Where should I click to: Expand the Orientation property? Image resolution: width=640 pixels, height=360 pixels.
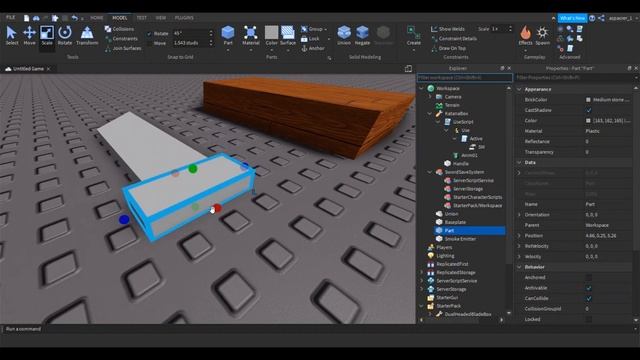519,215
